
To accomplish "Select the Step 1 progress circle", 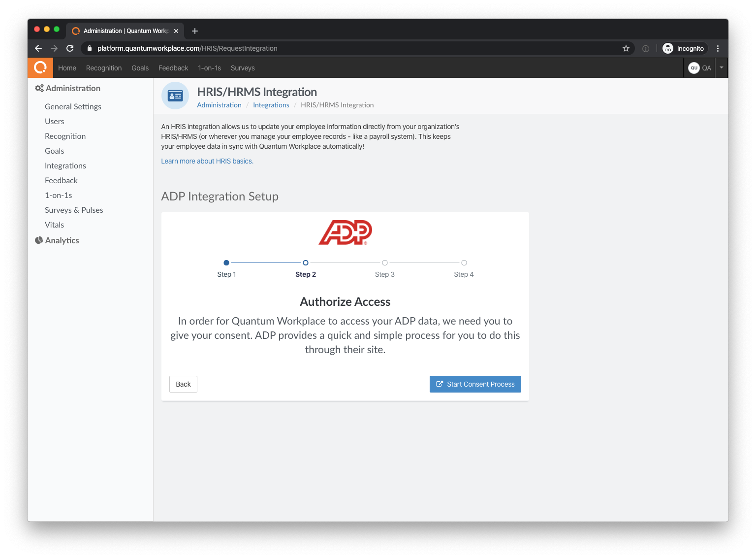I will pyautogui.click(x=226, y=263).
